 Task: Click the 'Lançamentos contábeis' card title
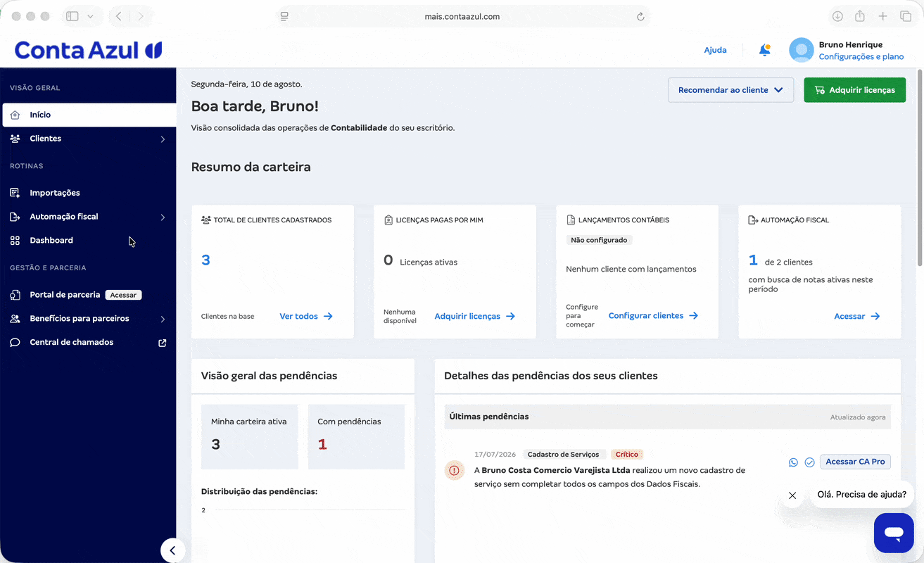coord(624,220)
